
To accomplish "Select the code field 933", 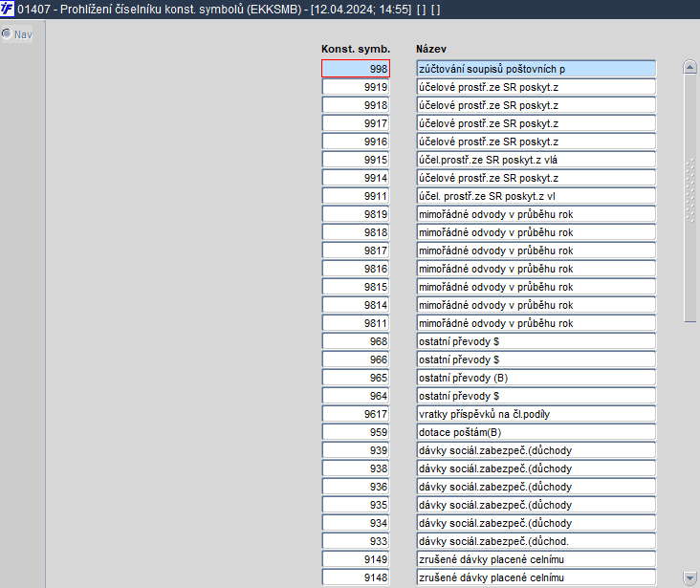I will pyautogui.click(x=356, y=541).
